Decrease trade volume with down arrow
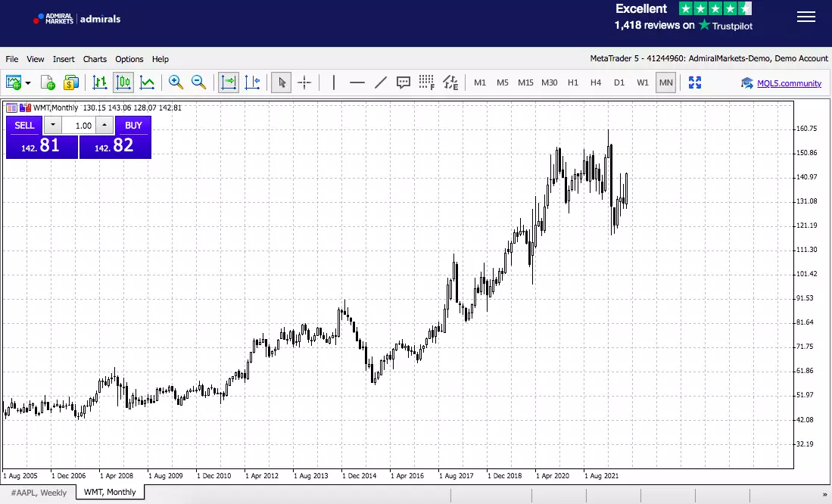Viewport: 832px width, 504px height. pyautogui.click(x=52, y=125)
